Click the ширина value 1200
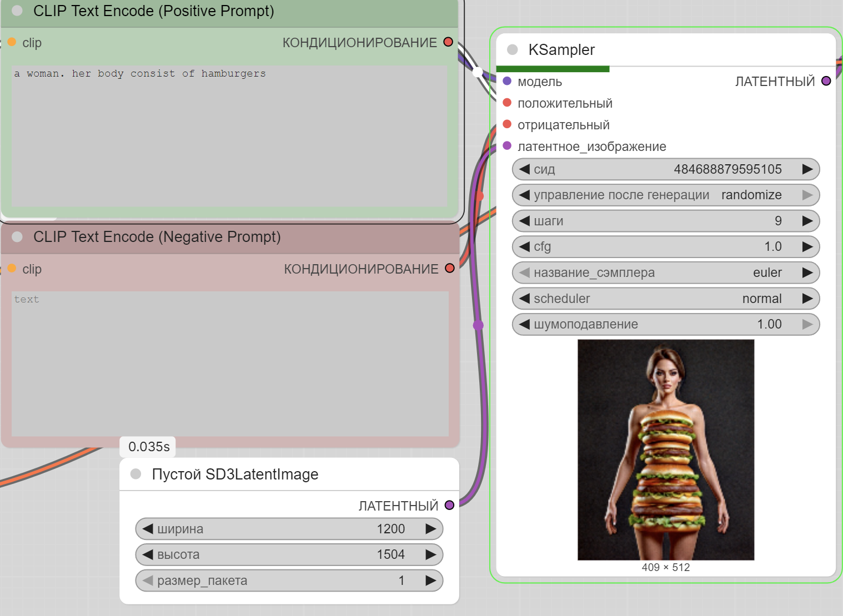843x616 pixels. point(391,529)
